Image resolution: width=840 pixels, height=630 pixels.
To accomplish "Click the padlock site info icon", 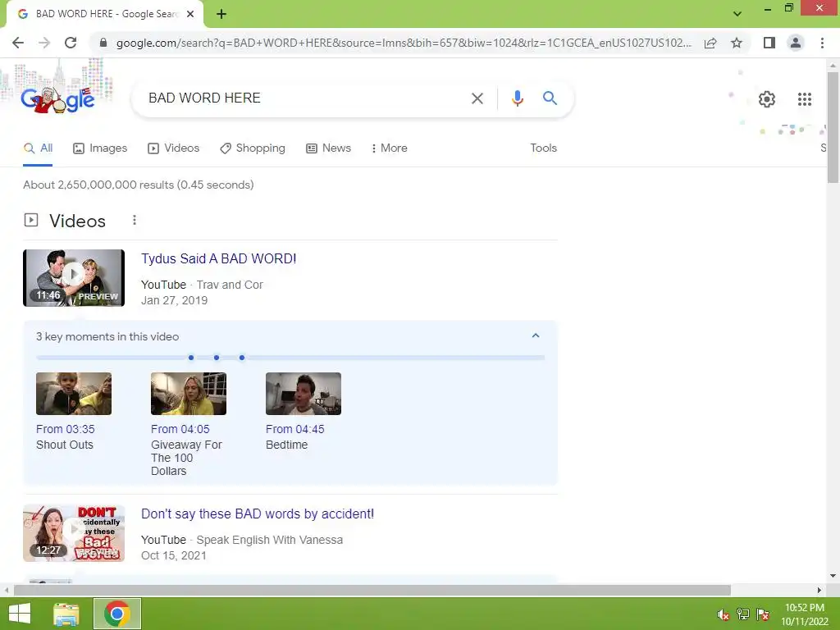I will [103, 43].
